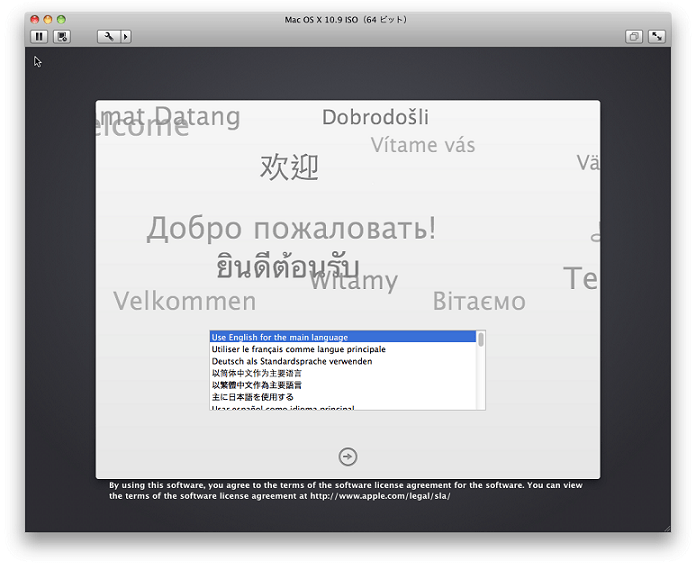Enter full screen mode using arrows icon

pyautogui.click(x=657, y=36)
